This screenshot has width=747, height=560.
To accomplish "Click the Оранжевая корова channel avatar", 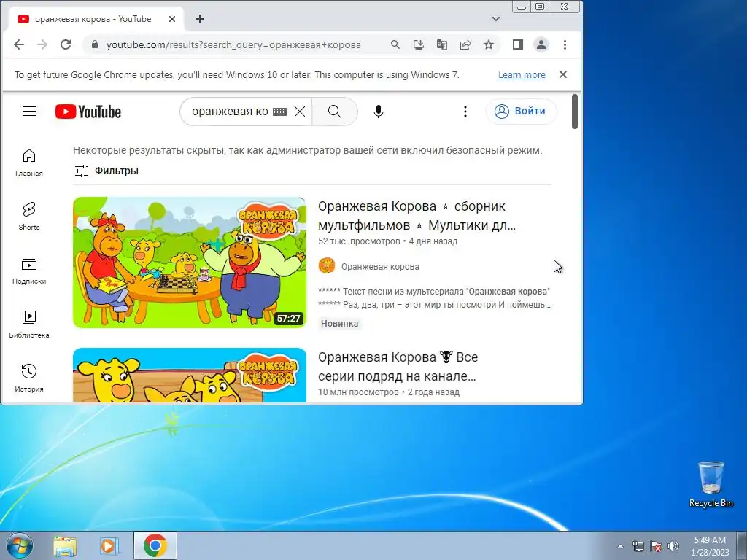I will (x=327, y=265).
